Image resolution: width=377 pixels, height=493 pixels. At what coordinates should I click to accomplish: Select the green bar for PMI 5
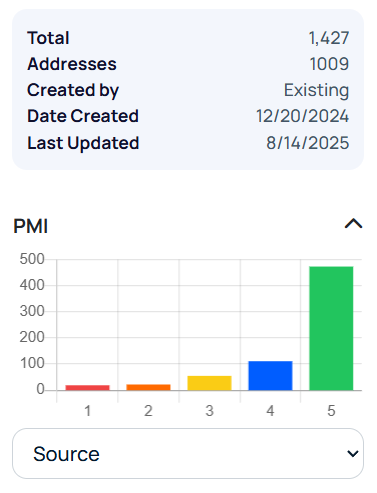(331, 328)
